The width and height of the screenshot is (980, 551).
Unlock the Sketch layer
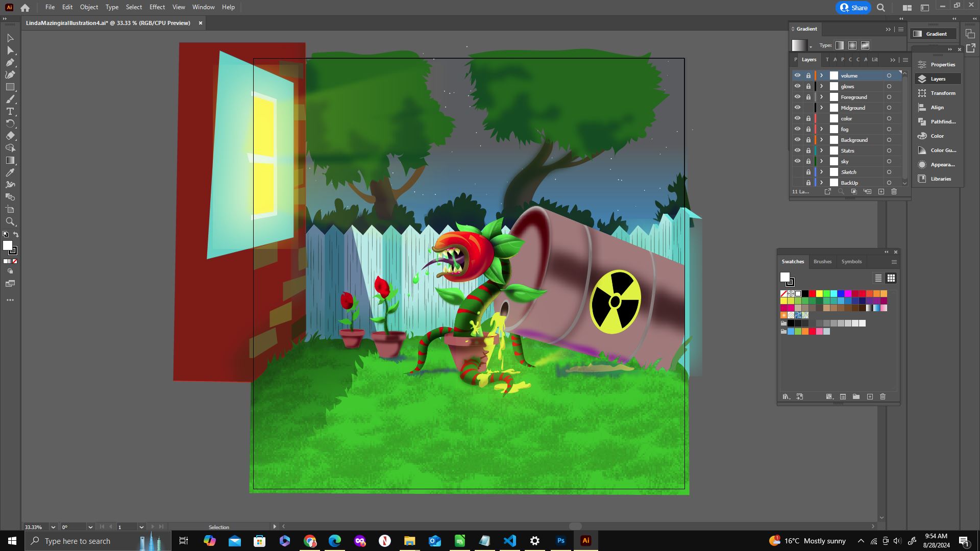[x=808, y=172]
